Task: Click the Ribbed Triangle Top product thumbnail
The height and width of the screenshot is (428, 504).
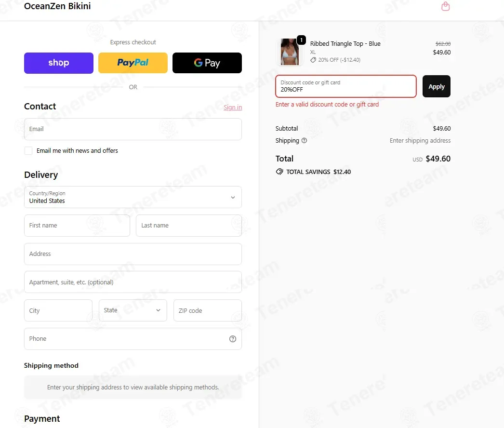Action: point(289,52)
